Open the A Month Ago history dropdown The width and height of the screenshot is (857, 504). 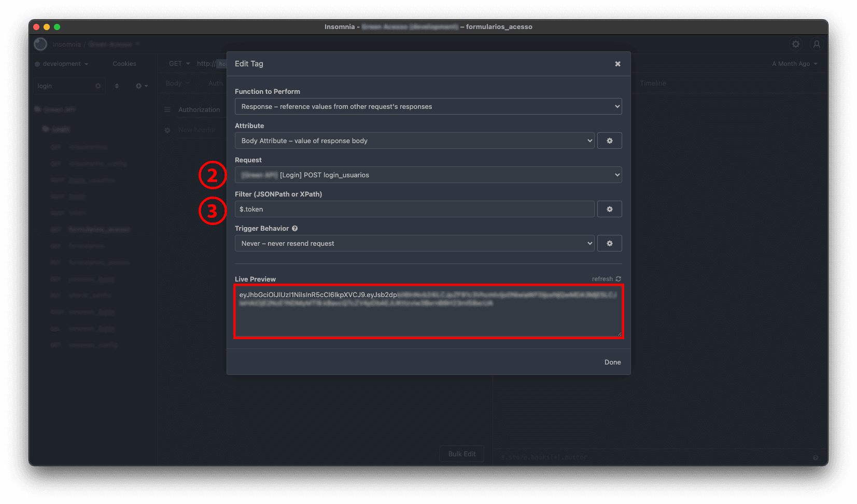(x=794, y=63)
